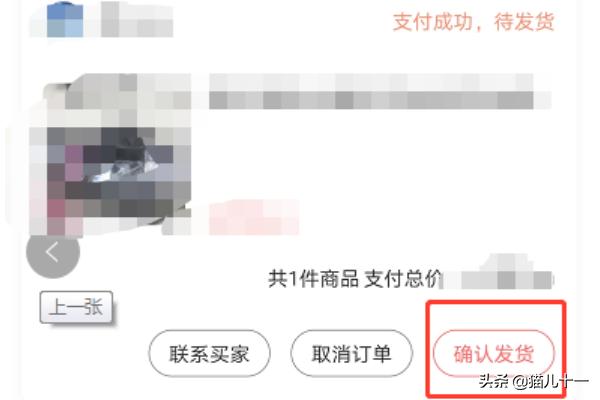
Task: Cancel the order with 取消订单
Action: [x=351, y=353]
